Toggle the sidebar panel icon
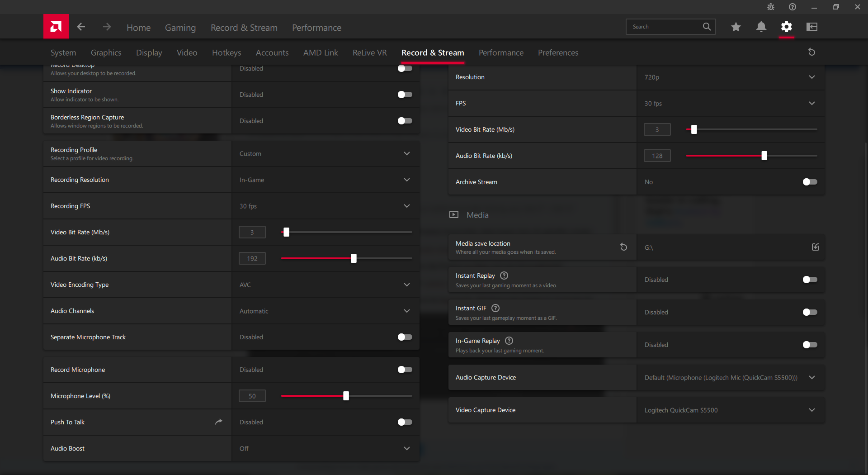Screen dimensions: 868x475 (x=812, y=27)
